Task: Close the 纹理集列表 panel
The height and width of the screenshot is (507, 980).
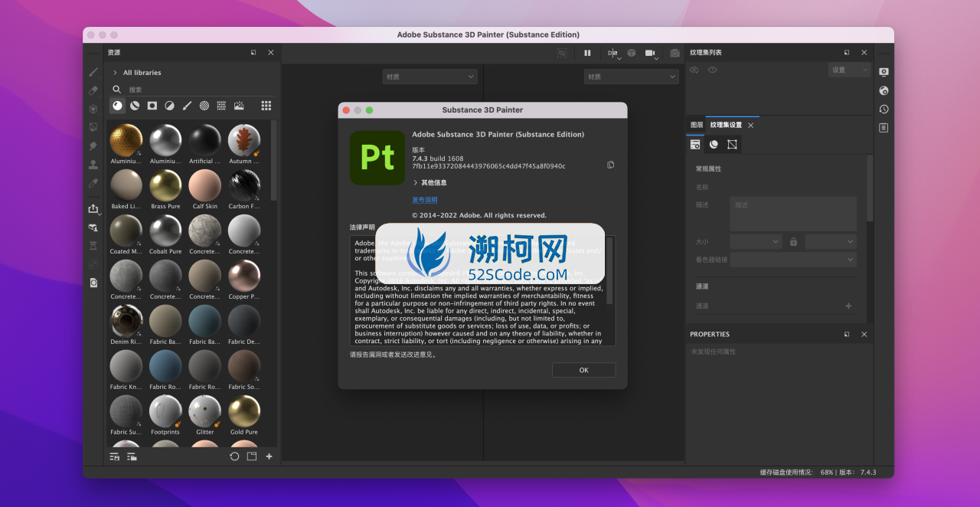Action: (864, 52)
